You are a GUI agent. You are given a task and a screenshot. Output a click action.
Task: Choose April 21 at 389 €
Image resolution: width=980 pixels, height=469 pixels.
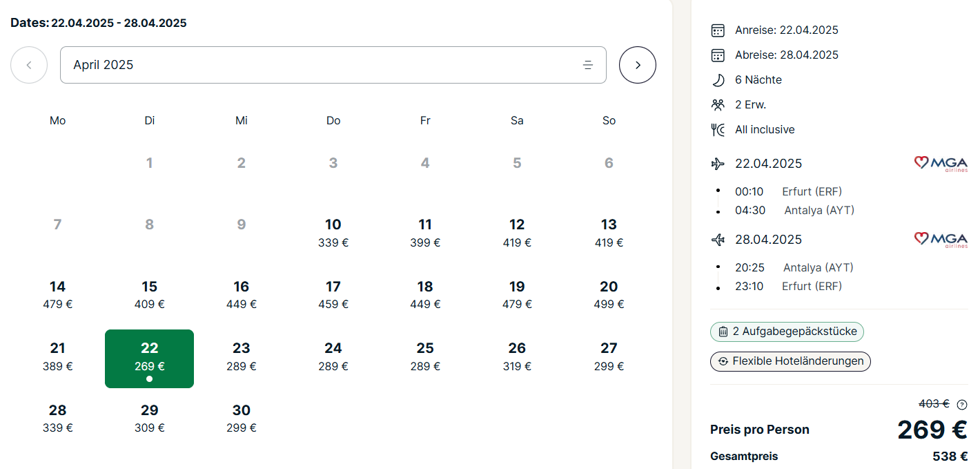click(x=58, y=356)
